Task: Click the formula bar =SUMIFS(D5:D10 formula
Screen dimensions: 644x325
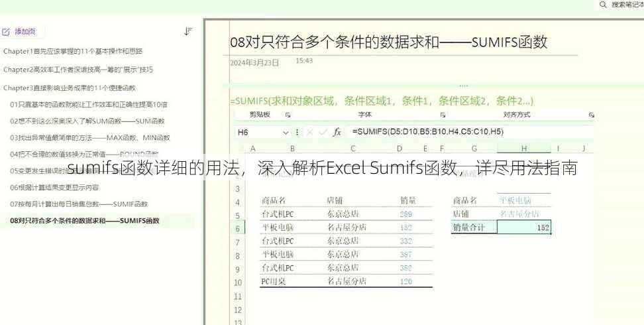Action: [427, 131]
